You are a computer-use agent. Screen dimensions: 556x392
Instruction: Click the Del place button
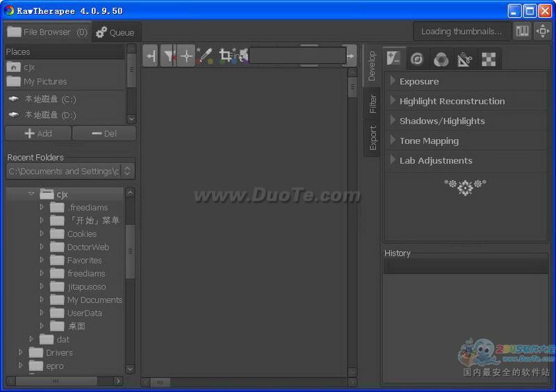(104, 133)
